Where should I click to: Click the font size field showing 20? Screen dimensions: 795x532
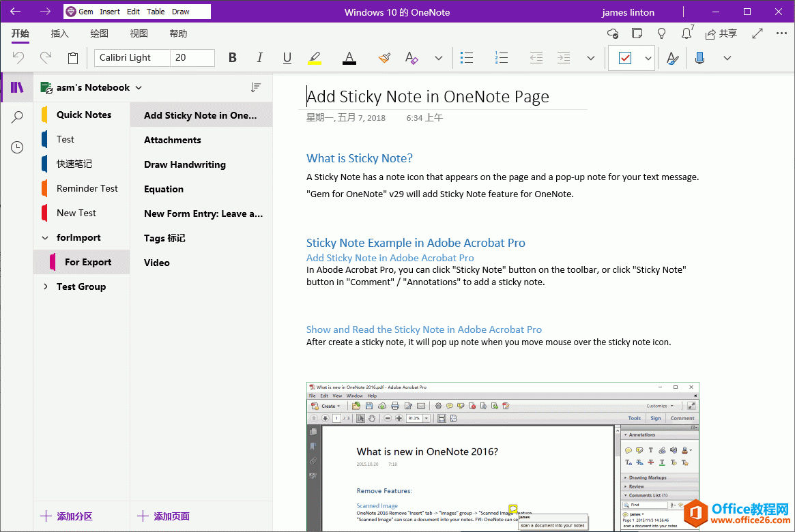pyautogui.click(x=192, y=58)
